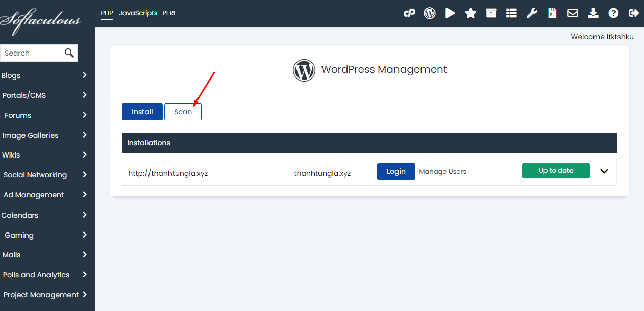Click the Scan button

(x=183, y=112)
